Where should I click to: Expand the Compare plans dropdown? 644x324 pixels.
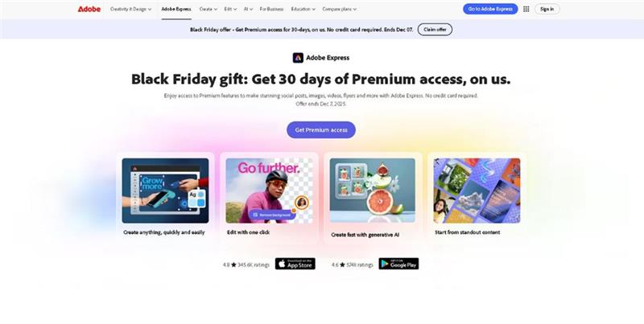(339, 9)
